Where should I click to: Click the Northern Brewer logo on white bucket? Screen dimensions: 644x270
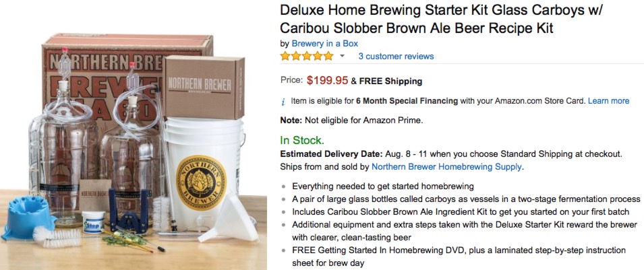[x=200, y=180]
